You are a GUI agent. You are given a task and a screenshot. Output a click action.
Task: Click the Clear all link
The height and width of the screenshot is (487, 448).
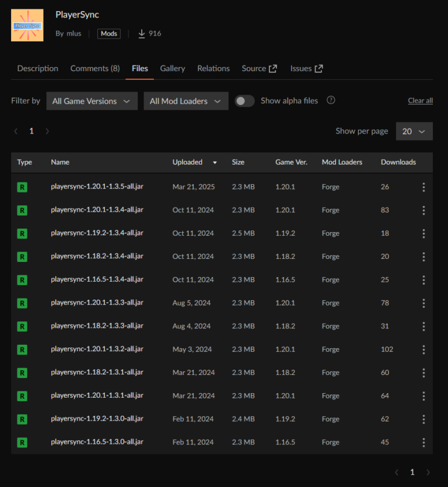pyautogui.click(x=420, y=100)
